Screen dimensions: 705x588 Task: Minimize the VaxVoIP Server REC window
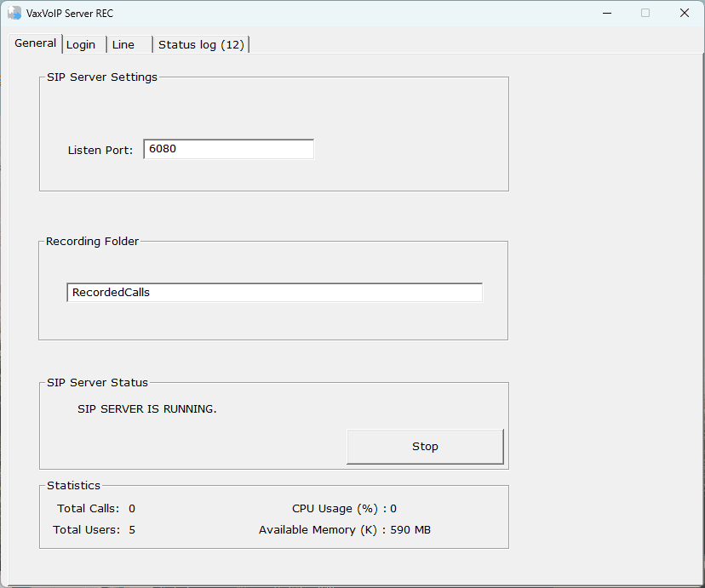tap(607, 13)
